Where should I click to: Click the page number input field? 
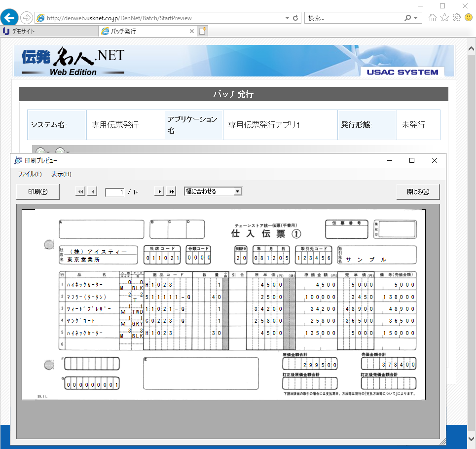(115, 192)
